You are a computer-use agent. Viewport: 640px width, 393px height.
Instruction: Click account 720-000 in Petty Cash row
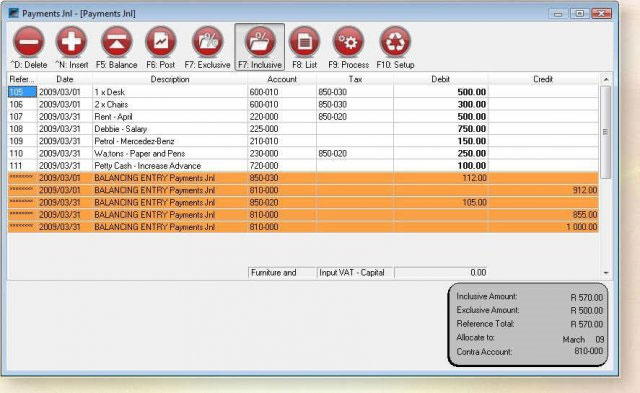264,165
